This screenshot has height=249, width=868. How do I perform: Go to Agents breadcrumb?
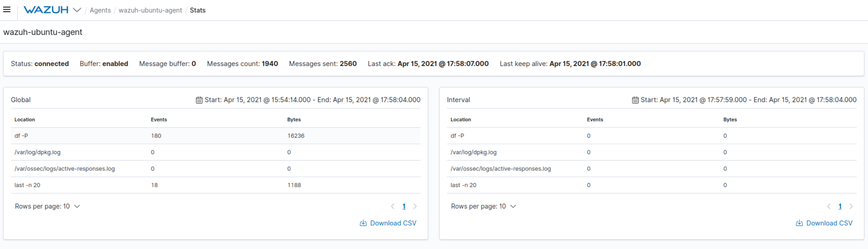[100, 10]
